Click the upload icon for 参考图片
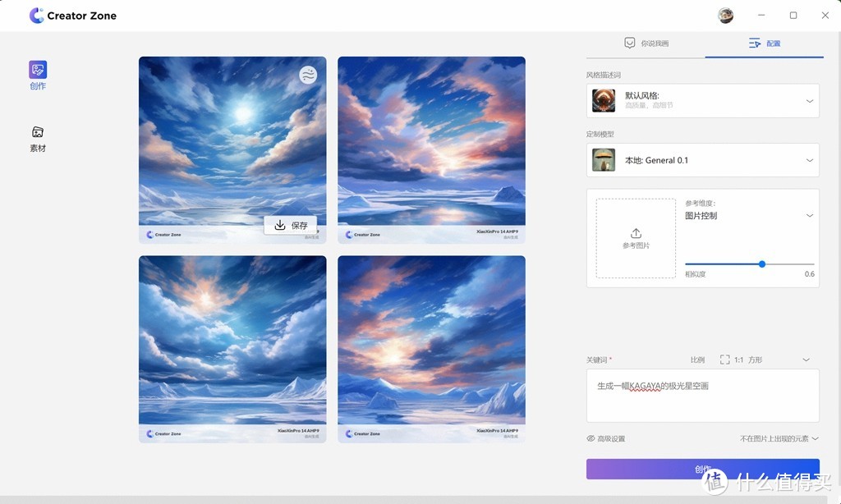 [x=636, y=234]
